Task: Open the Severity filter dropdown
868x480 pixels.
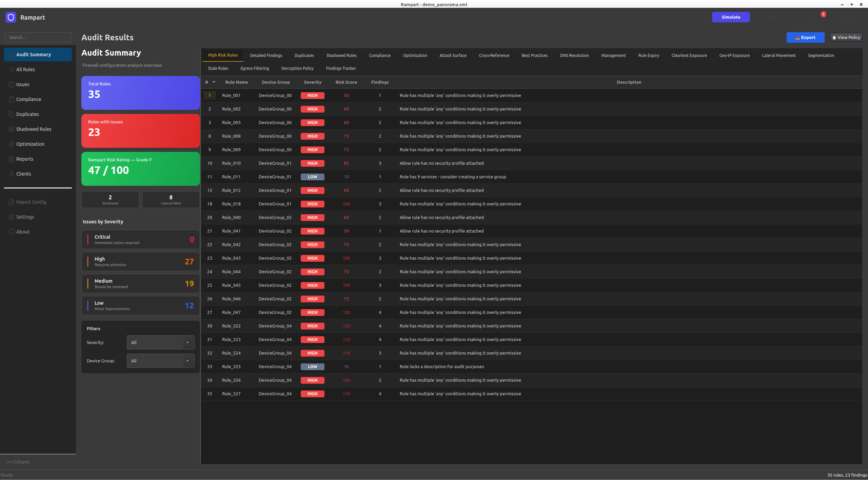Action: (x=160, y=342)
